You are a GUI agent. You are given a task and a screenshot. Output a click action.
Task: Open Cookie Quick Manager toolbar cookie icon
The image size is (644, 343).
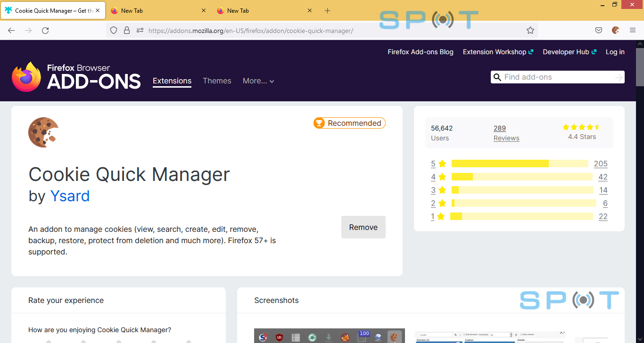(616, 30)
